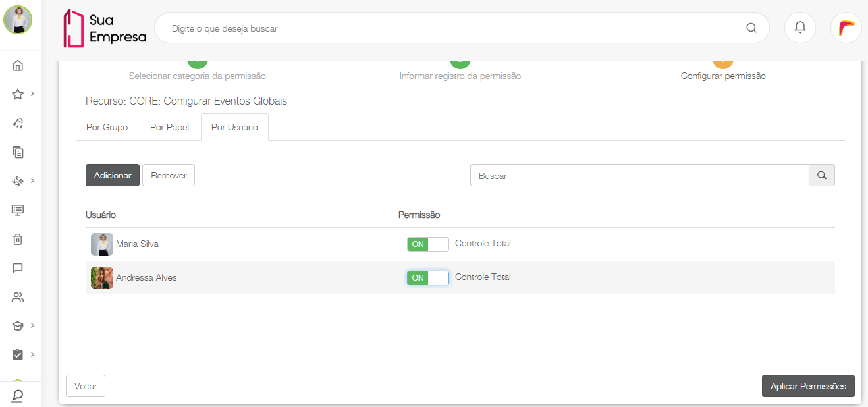
Task: Toggle Andressa Alves' Controle Total permission
Action: click(428, 278)
